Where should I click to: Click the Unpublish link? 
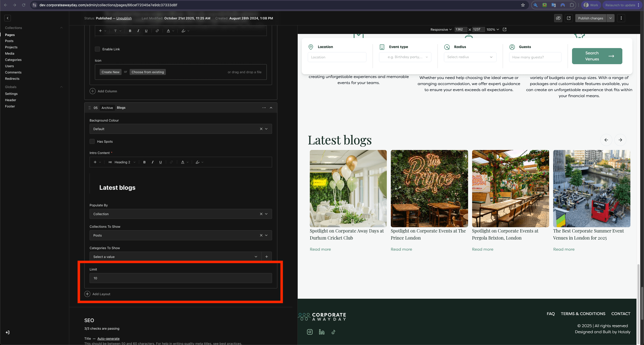tap(124, 18)
